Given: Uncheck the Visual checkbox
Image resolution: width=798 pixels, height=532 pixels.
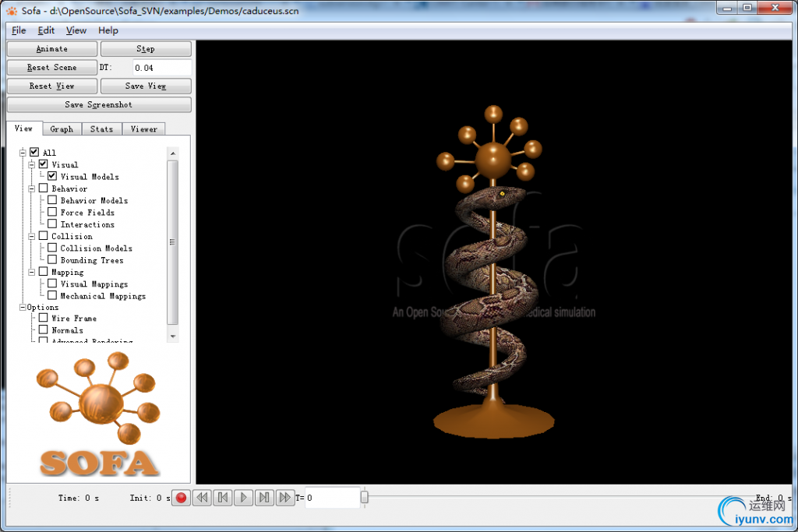Looking at the screenshot, I should coord(44,164).
